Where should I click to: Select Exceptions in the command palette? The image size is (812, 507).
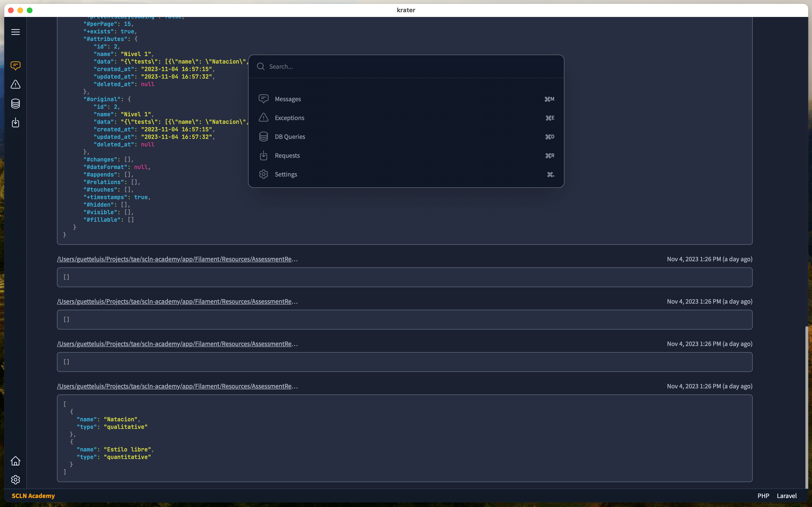pyautogui.click(x=406, y=118)
